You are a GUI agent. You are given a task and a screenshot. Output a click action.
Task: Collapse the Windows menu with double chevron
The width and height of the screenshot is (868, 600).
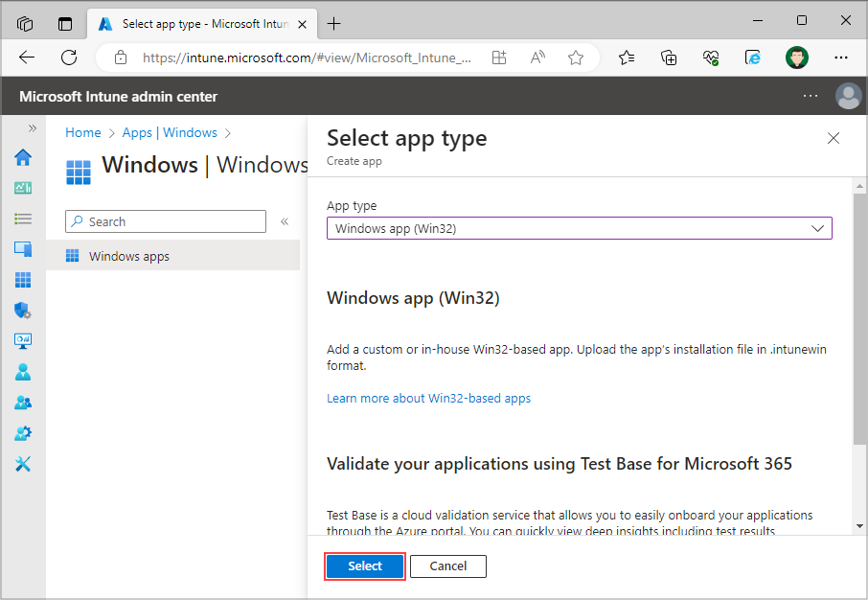coord(285,221)
